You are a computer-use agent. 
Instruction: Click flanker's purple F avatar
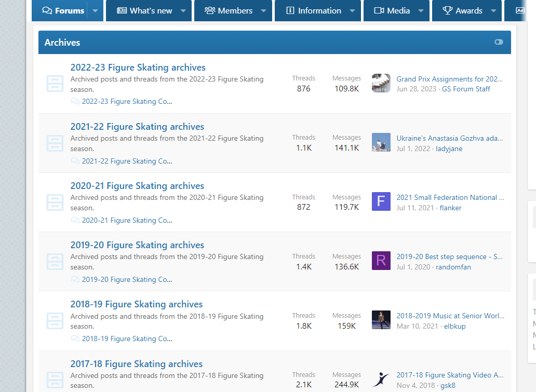click(x=381, y=201)
